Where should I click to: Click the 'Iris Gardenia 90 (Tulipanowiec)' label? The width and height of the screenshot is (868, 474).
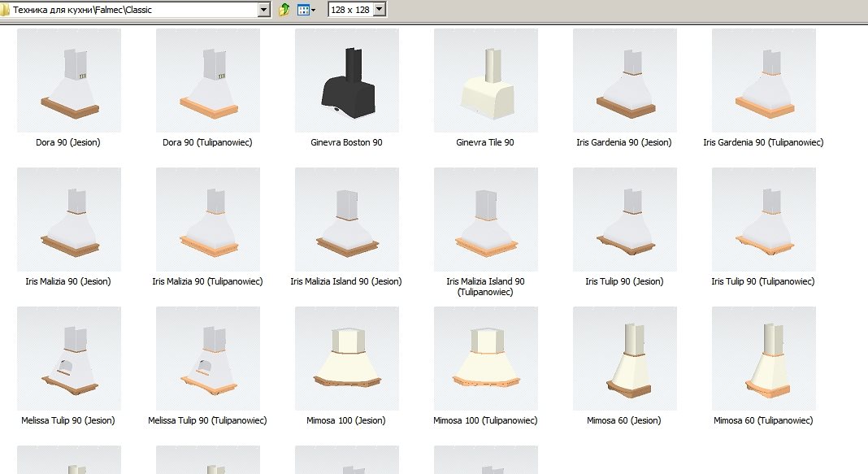point(763,142)
